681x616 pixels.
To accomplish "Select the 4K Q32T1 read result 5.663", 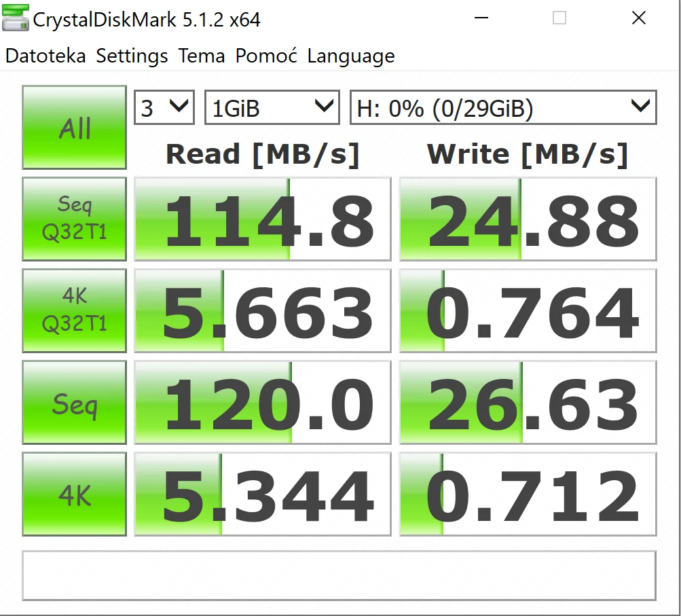I will (263, 310).
